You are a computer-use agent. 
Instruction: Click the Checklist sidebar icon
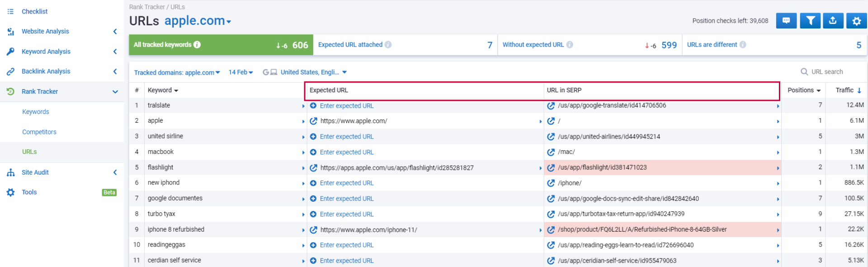(x=10, y=11)
